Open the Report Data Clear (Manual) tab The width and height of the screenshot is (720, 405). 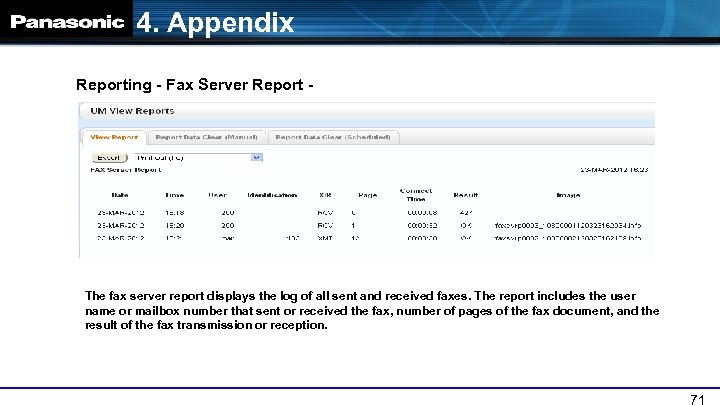[206, 137]
